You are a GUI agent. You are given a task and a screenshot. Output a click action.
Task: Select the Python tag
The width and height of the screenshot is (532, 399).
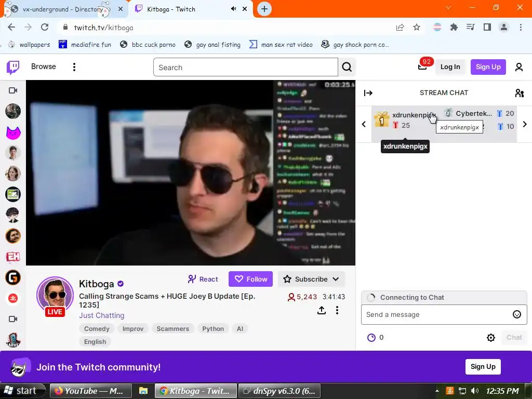[x=213, y=329]
